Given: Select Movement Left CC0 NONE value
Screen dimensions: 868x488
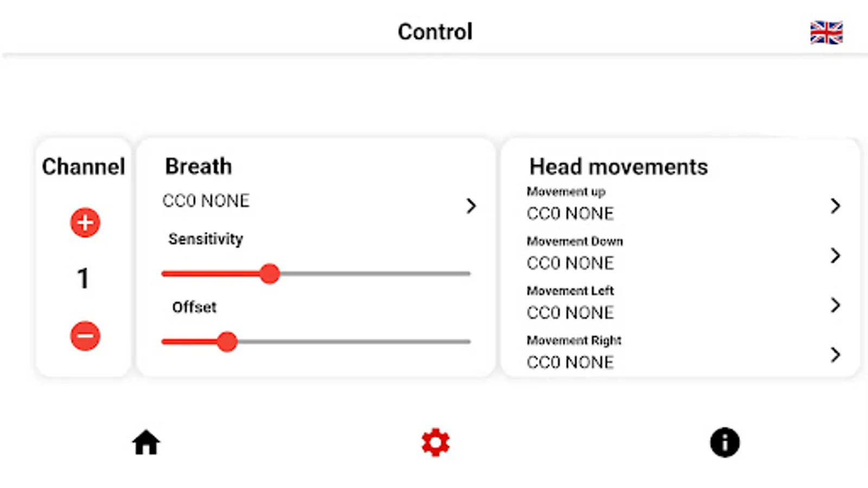Looking at the screenshot, I should pos(570,313).
